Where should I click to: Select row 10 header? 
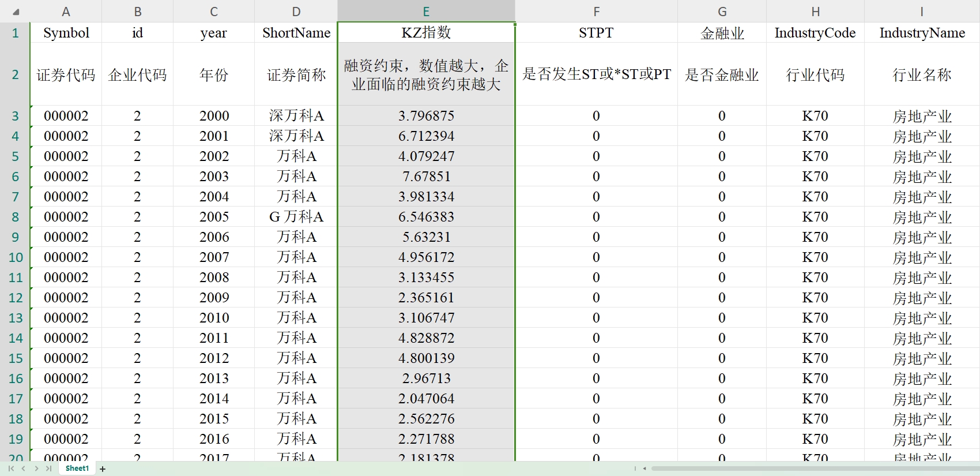pyautogui.click(x=16, y=257)
